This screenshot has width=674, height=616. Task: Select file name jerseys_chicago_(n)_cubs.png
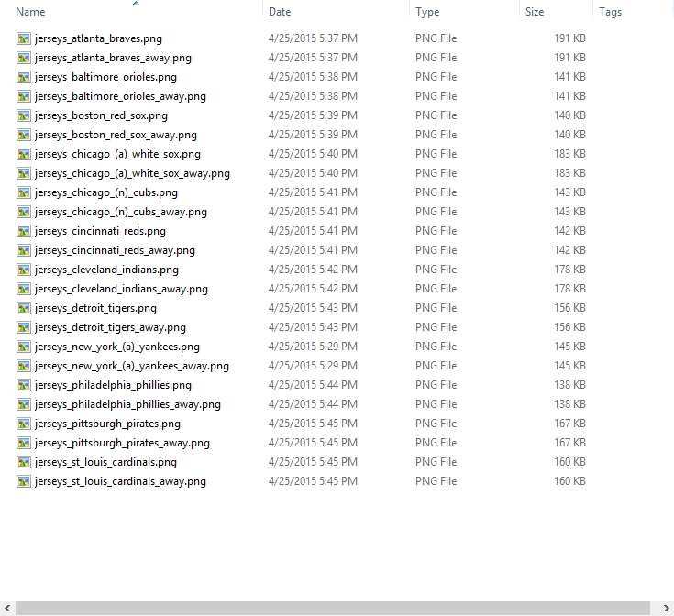[x=106, y=192]
